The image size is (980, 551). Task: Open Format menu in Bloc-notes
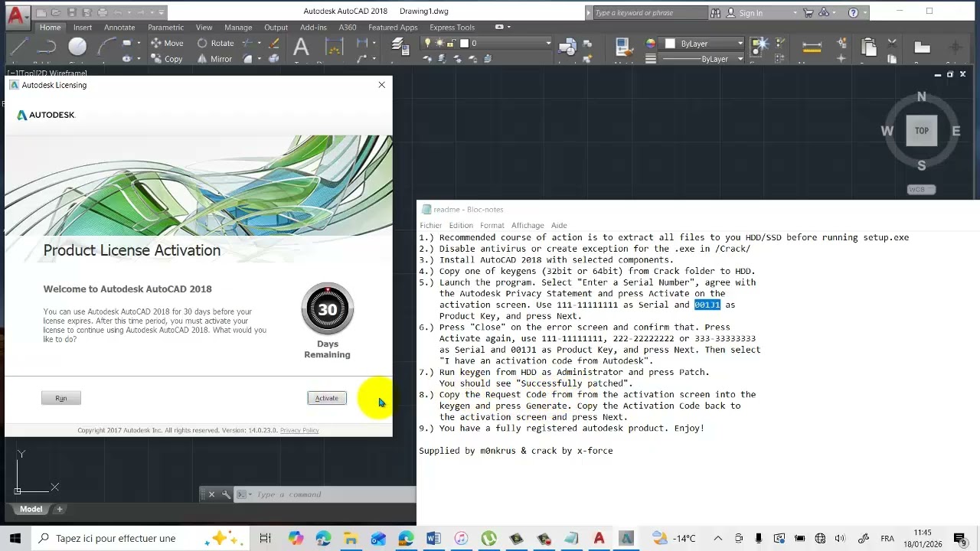[492, 225]
